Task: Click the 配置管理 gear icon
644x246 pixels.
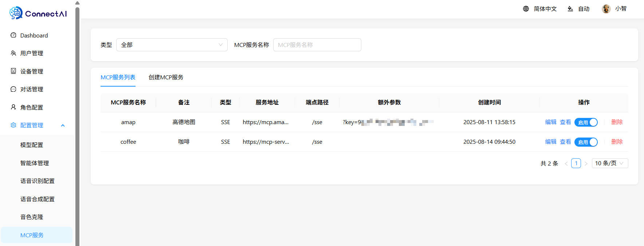Action: [13, 125]
